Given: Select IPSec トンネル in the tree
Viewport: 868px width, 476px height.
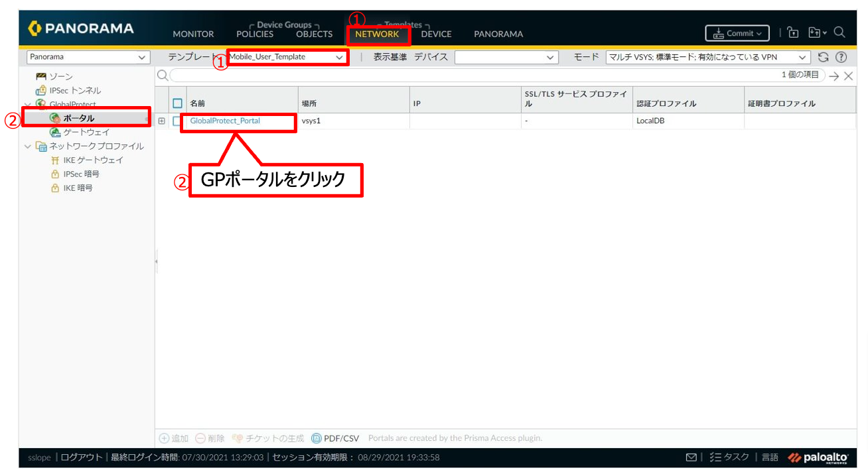Looking at the screenshot, I should [x=75, y=91].
